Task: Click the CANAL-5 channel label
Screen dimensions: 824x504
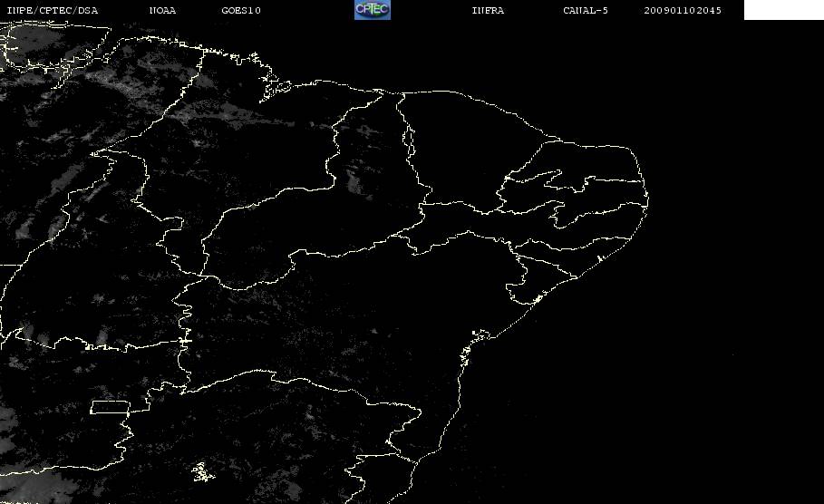Action: click(586, 11)
